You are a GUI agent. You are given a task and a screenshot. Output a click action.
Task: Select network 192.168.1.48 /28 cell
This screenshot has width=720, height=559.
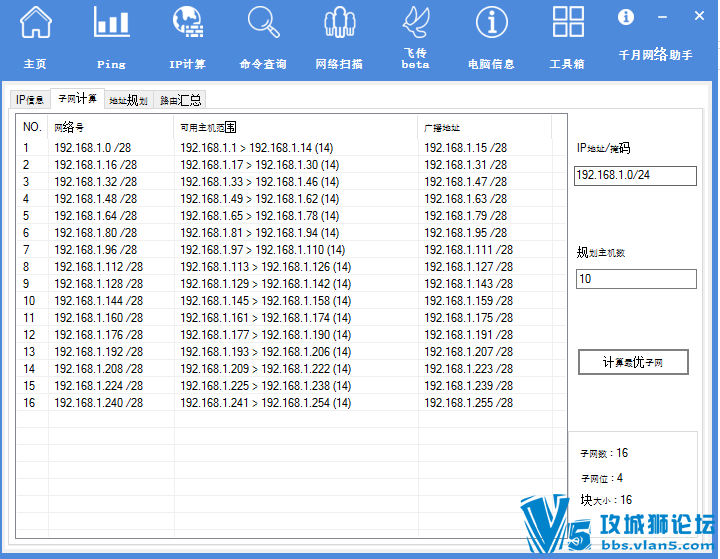click(x=96, y=199)
